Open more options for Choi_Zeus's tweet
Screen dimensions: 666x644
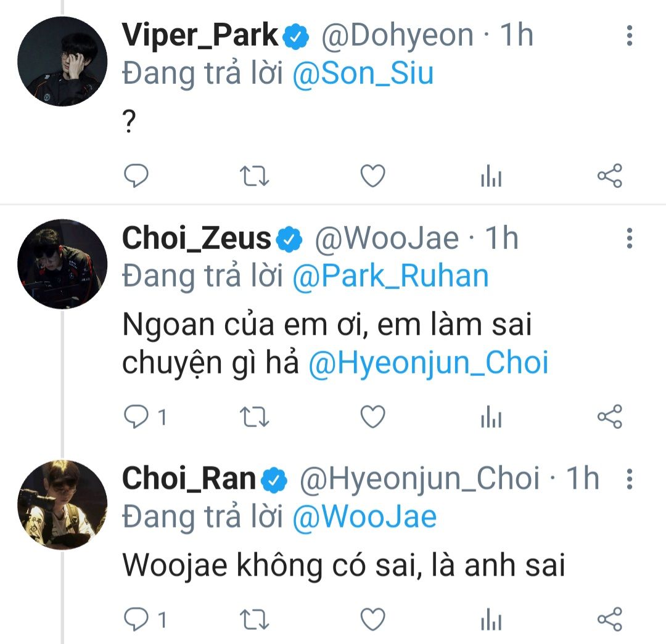629,238
